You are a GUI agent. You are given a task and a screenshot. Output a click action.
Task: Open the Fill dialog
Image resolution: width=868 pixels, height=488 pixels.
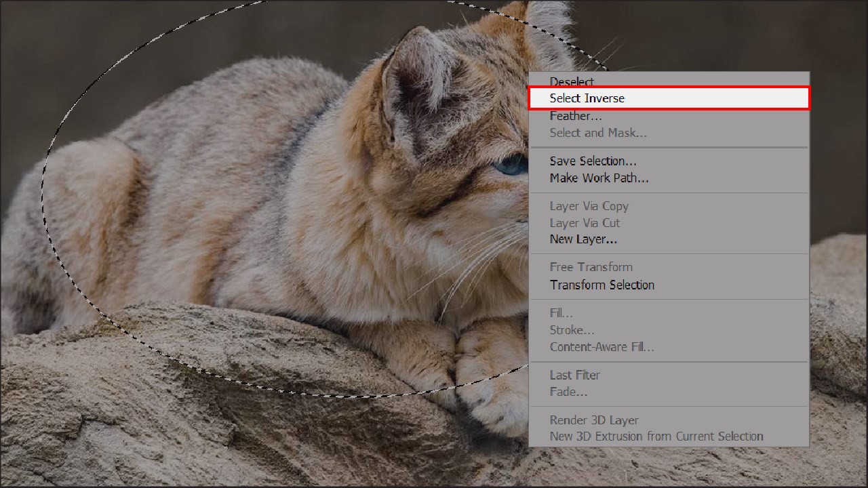pyautogui.click(x=560, y=312)
